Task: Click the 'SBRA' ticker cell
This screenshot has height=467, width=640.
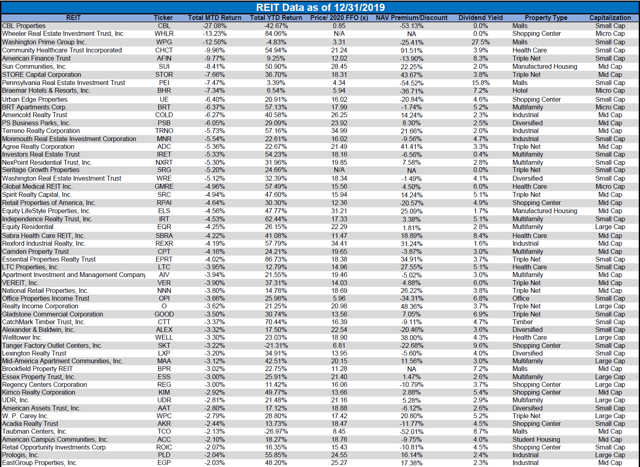Action: click(x=164, y=236)
